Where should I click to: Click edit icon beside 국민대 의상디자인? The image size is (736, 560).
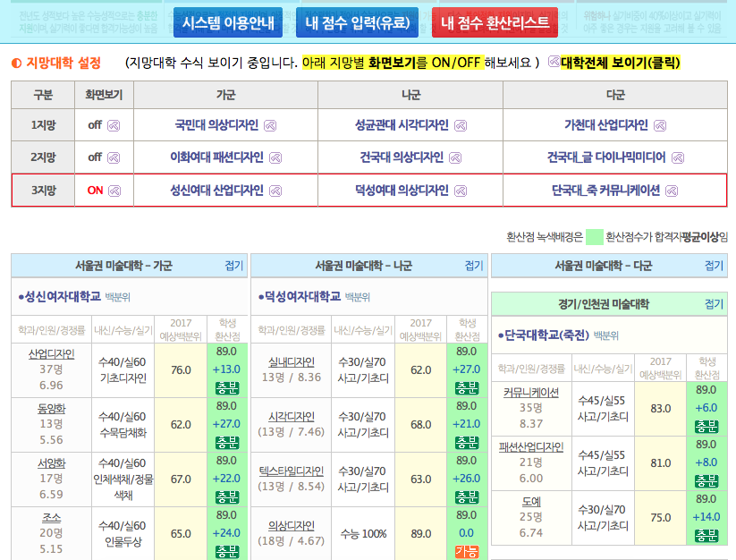point(270,126)
